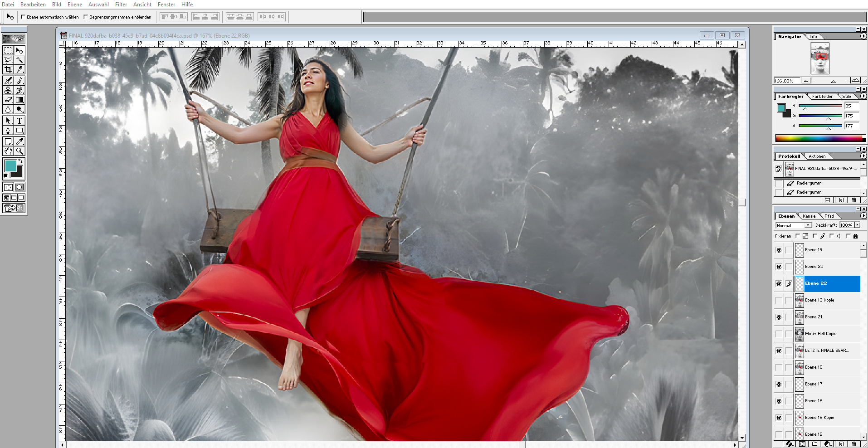868x448 pixels.
Task: Click the R value input field
Action: point(851,106)
